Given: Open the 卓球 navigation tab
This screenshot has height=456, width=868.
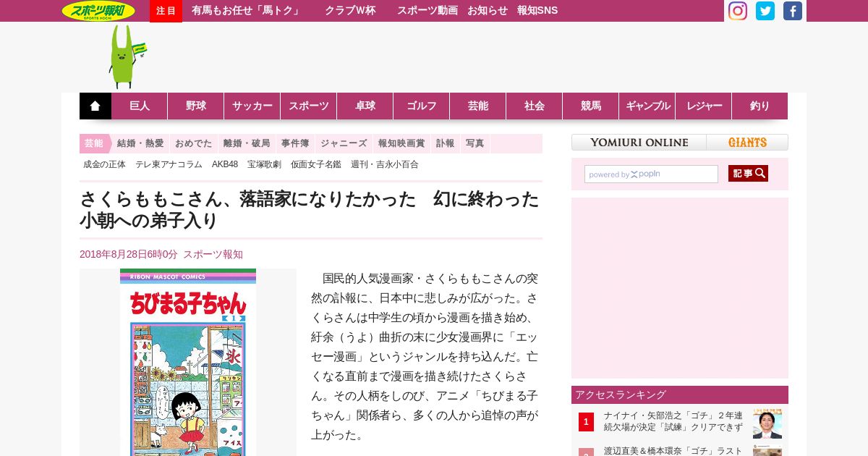Looking at the screenshot, I should pyautogui.click(x=365, y=106).
